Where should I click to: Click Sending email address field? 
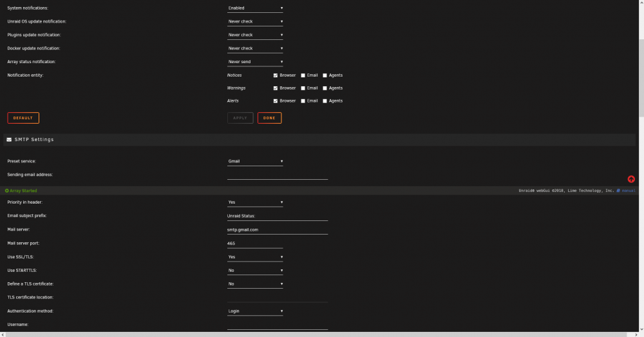click(277, 175)
